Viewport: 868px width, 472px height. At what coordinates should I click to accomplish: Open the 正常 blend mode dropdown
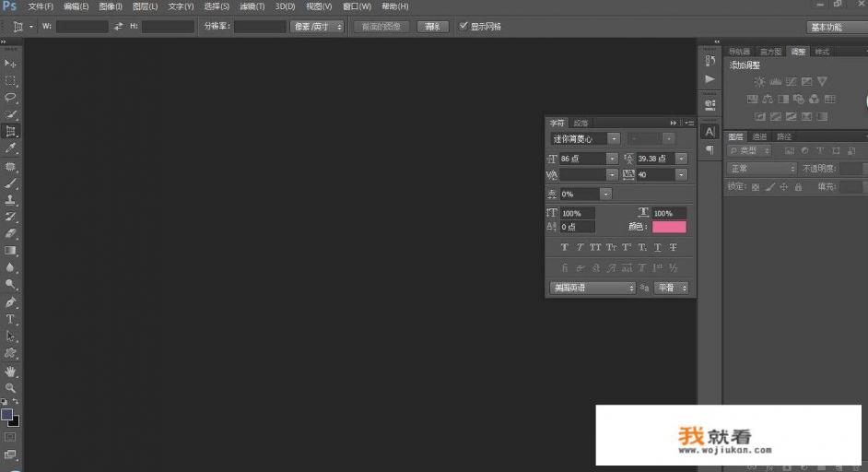tap(762, 169)
